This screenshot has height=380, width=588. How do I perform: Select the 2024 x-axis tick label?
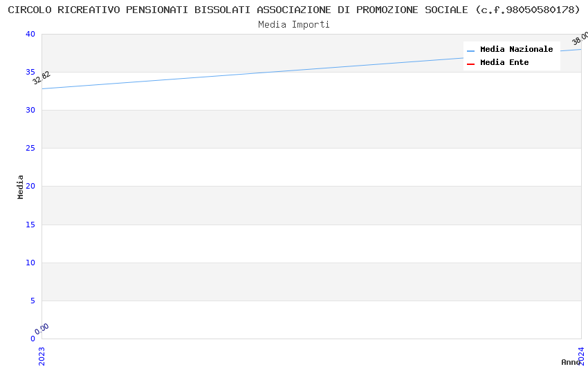point(581,356)
